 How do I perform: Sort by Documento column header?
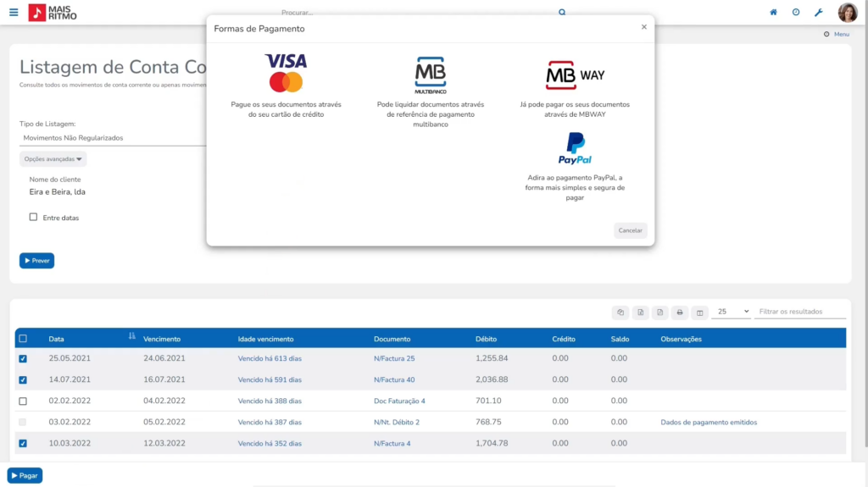392,339
